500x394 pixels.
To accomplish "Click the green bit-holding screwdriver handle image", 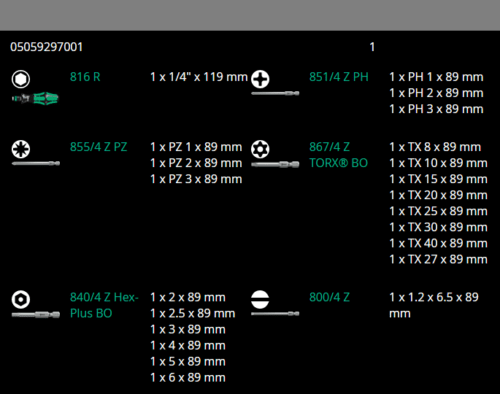I will 35,98.
